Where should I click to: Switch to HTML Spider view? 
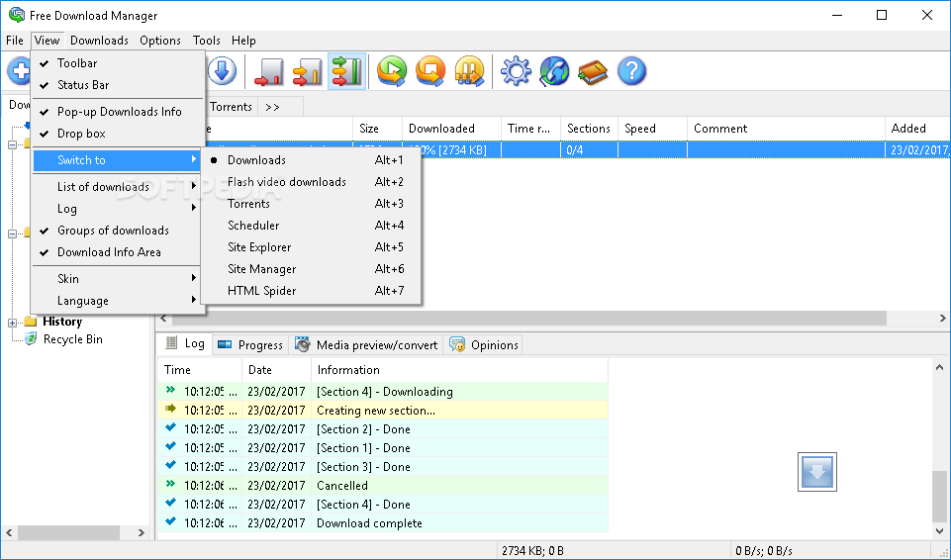click(311, 291)
